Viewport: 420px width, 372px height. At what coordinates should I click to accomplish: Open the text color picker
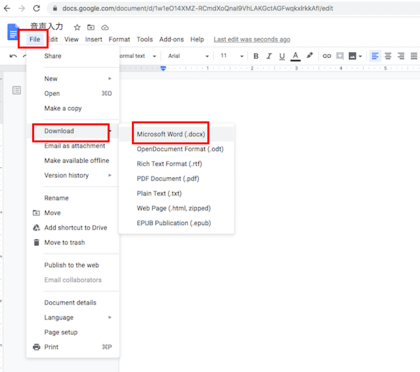tap(295, 56)
